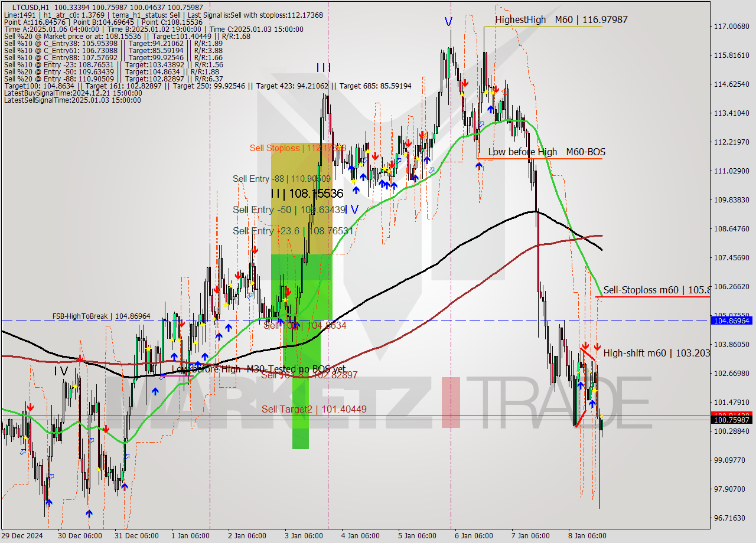Image resolution: width=756 pixels, height=543 pixels.
Task: Select the 29 Dec 2024 date label
Action: 22,536
